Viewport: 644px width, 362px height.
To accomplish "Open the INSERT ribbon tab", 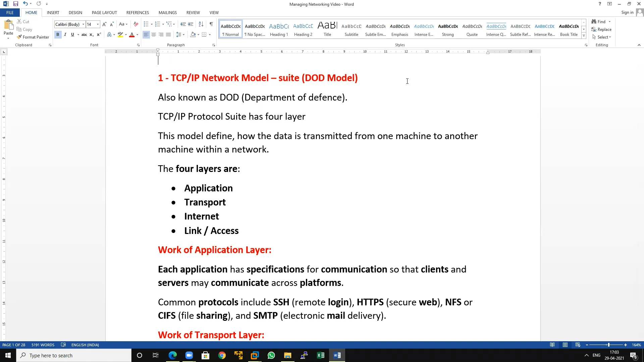I will (x=53, y=13).
